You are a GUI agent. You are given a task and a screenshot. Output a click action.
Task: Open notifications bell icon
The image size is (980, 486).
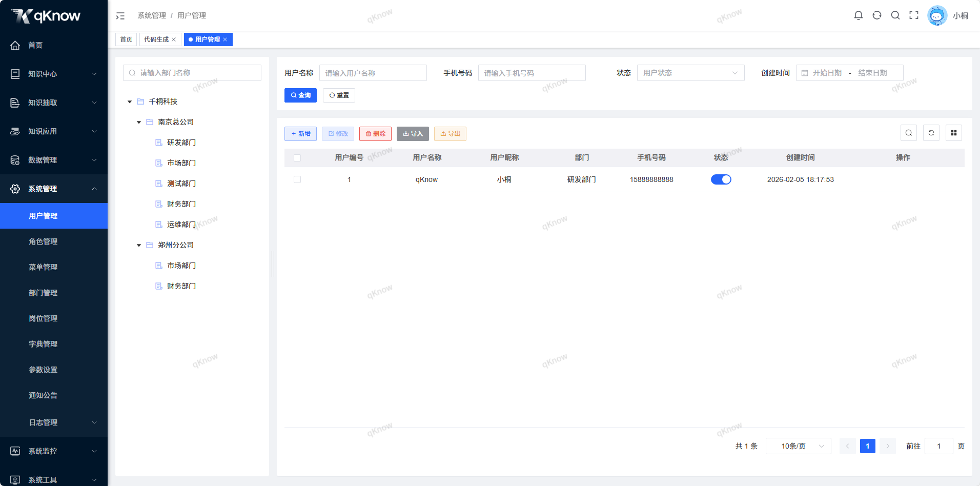click(x=859, y=15)
